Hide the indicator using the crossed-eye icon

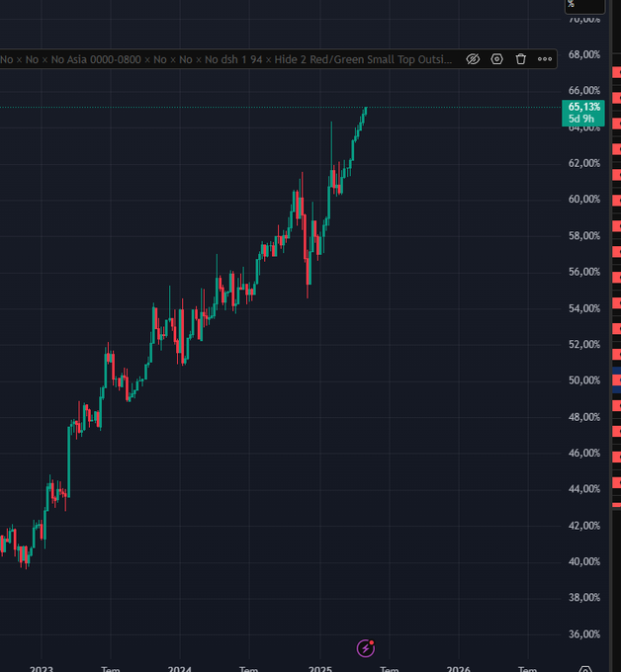473,59
